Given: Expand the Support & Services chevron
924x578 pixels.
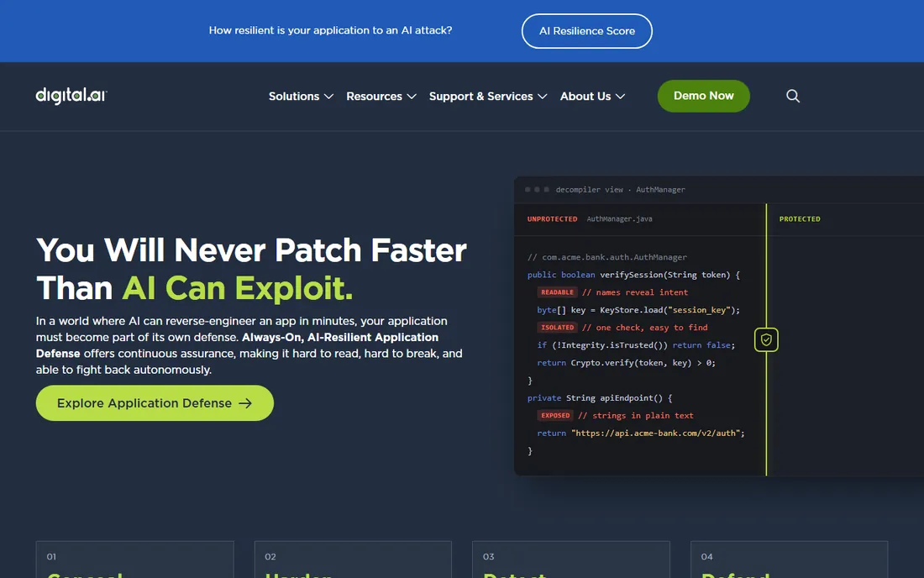Looking at the screenshot, I should click(542, 97).
